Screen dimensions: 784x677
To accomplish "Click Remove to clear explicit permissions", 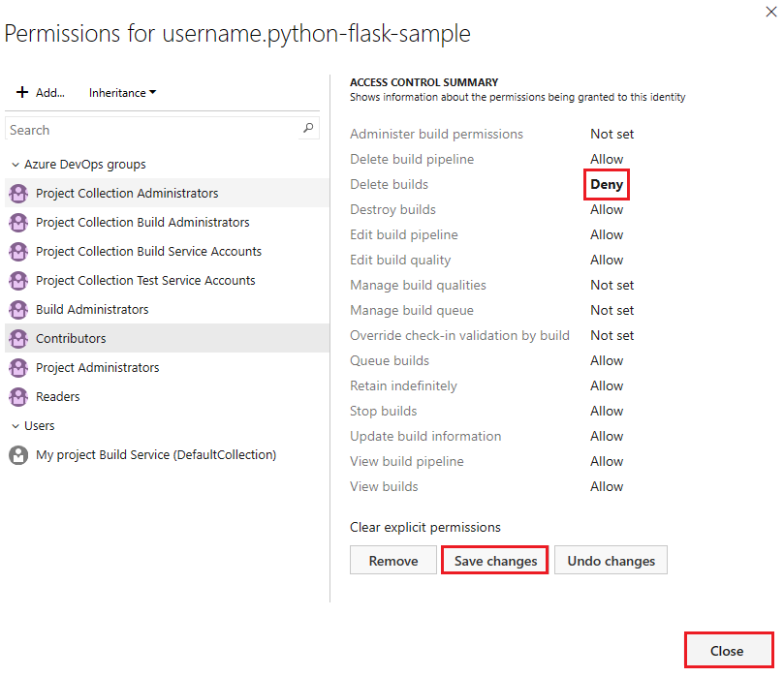I will [393, 561].
